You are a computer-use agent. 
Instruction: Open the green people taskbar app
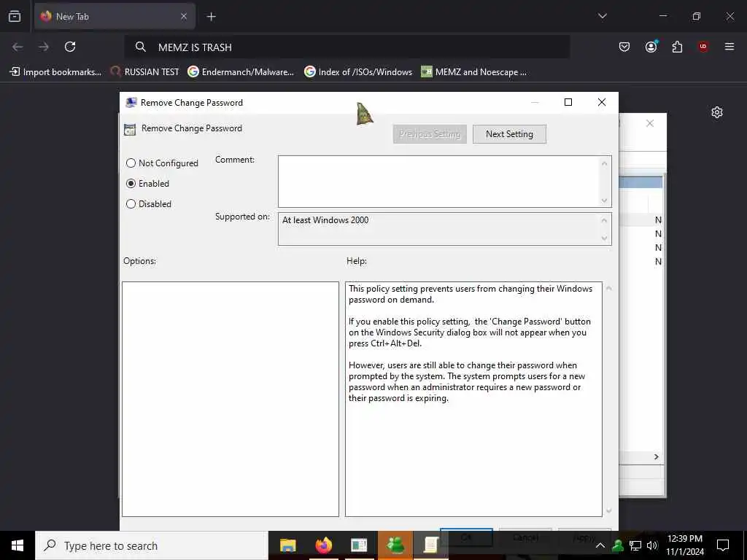tap(395, 545)
